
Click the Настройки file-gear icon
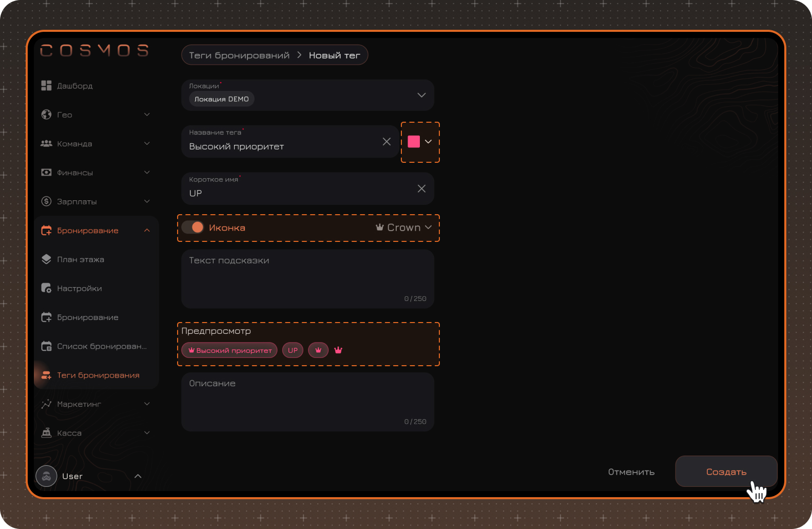point(46,288)
